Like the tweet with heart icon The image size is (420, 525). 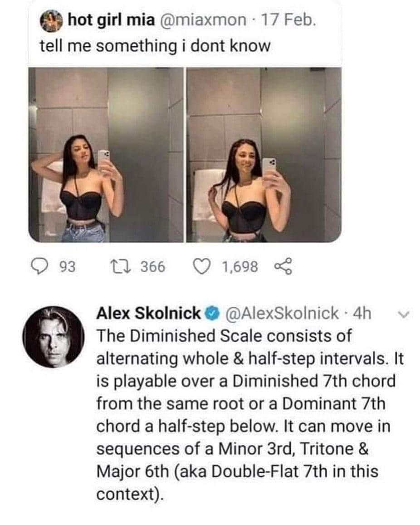[202, 267]
